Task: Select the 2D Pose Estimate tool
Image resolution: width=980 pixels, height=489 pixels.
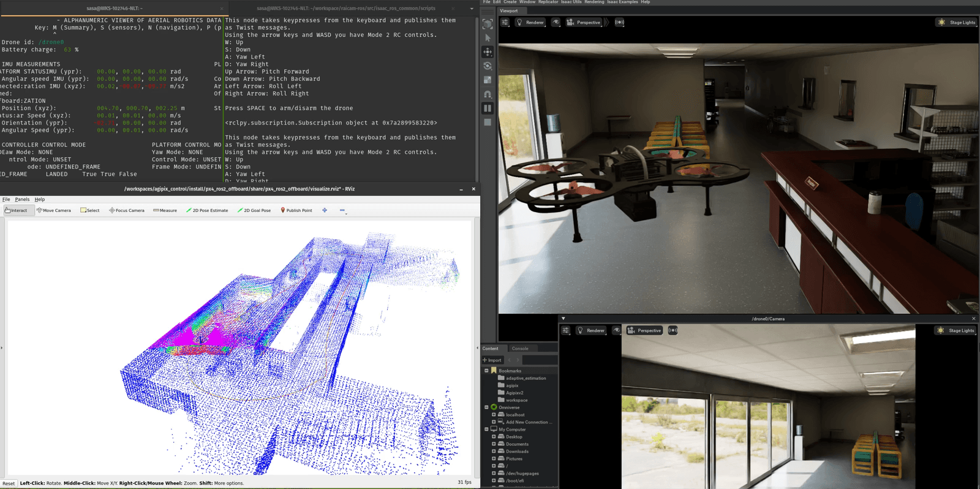Action: (207, 210)
